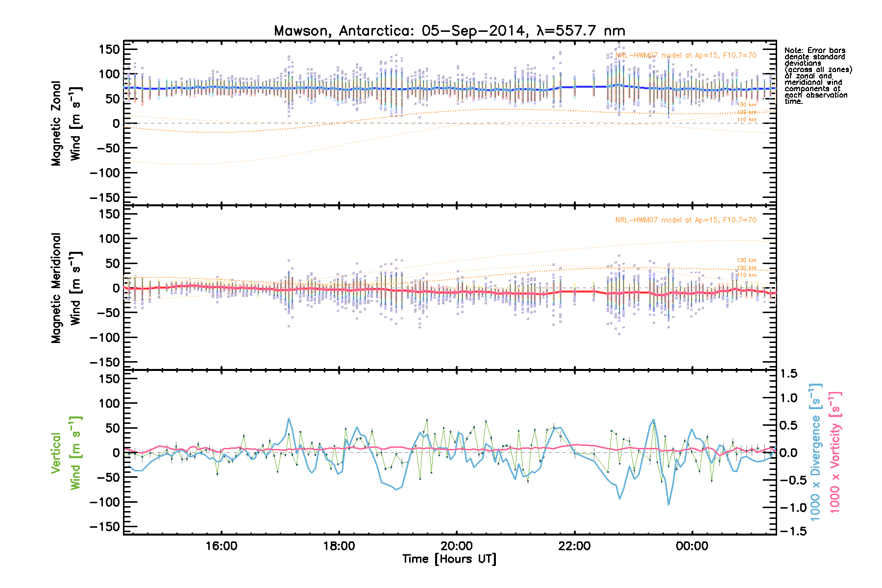Click the "Time [Hours UT]" x-axis label

[449, 559]
